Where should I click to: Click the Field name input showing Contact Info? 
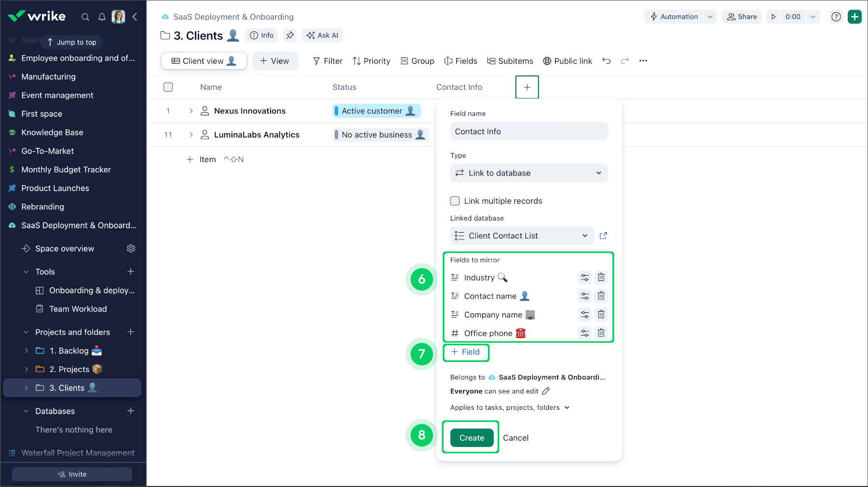point(529,131)
